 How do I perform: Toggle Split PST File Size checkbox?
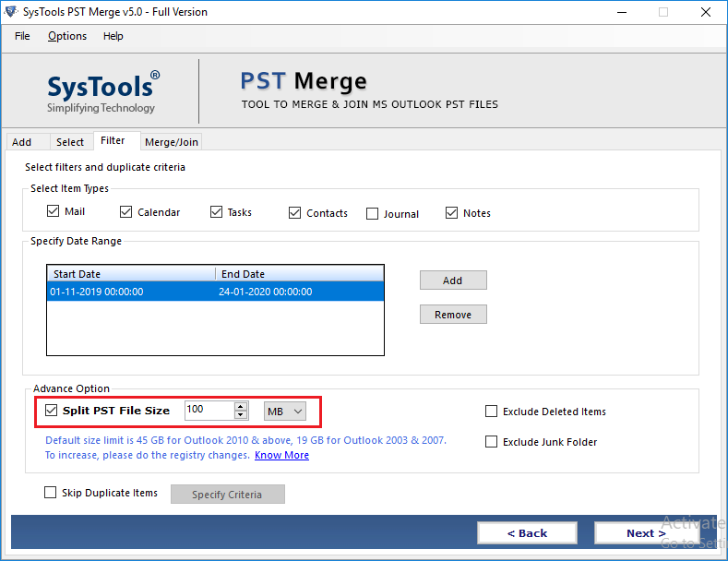pos(51,410)
